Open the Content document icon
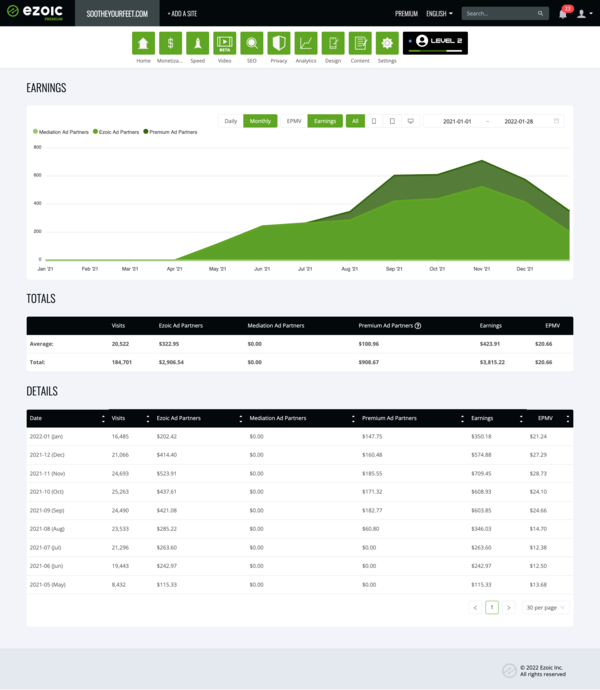 point(360,43)
